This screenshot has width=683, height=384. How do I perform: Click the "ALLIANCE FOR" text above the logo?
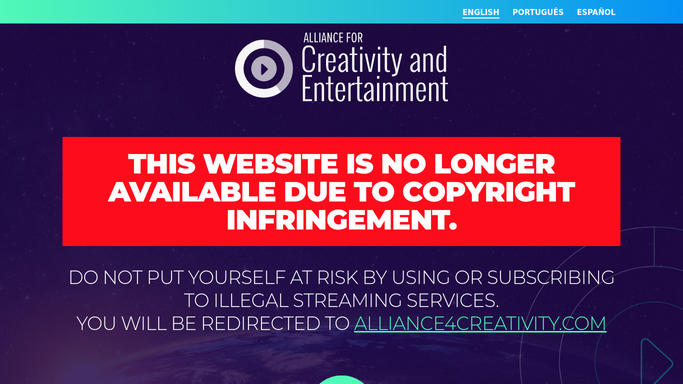click(x=333, y=38)
